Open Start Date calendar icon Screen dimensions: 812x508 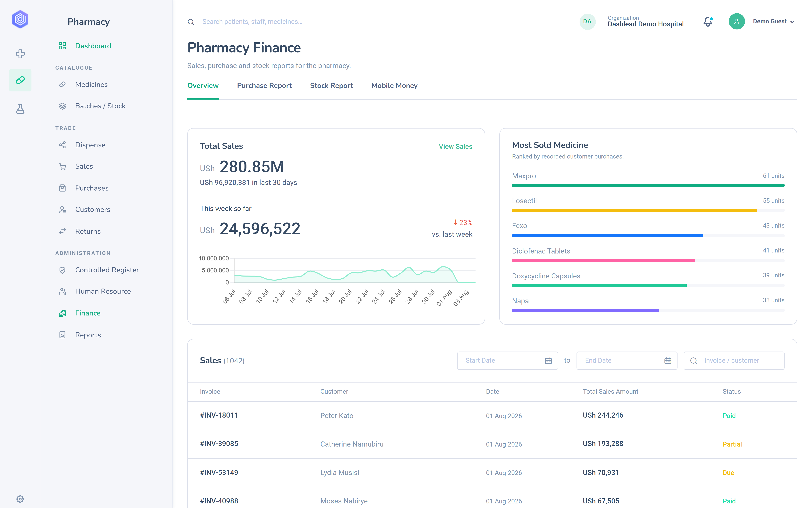(x=548, y=361)
